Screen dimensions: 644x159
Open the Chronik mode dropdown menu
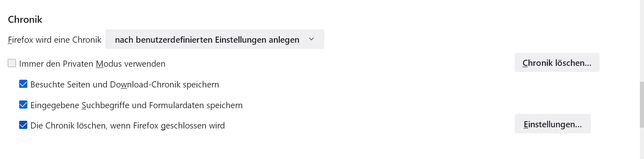pyautogui.click(x=215, y=39)
